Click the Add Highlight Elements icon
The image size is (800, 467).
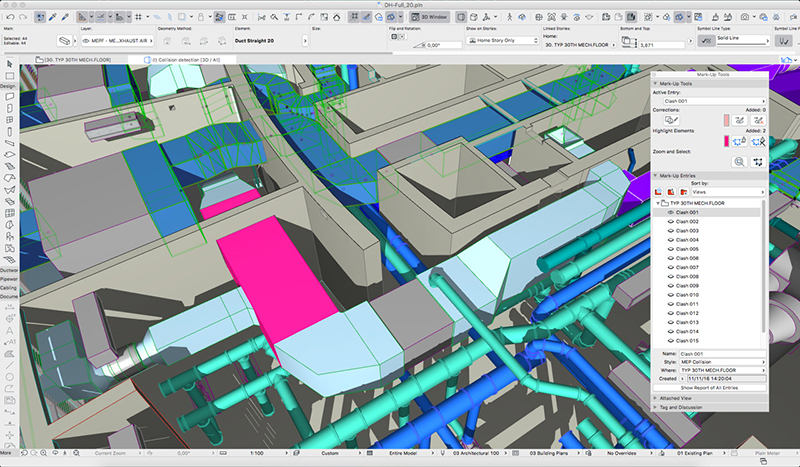(739, 141)
